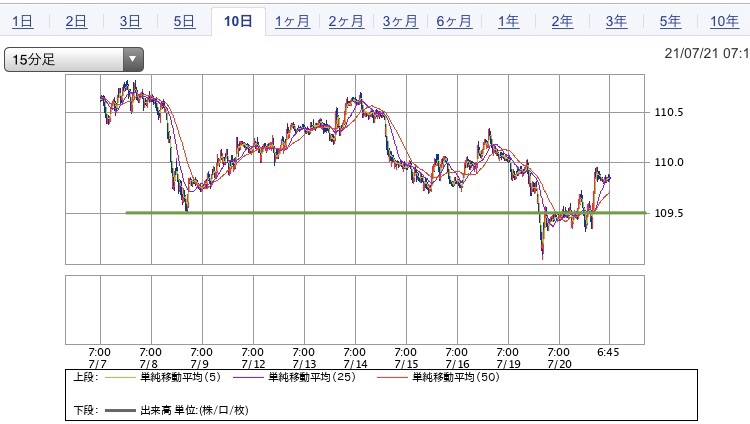Show the 2ヶ月 chart range
750x424 pixels.
tap(346, 22)
